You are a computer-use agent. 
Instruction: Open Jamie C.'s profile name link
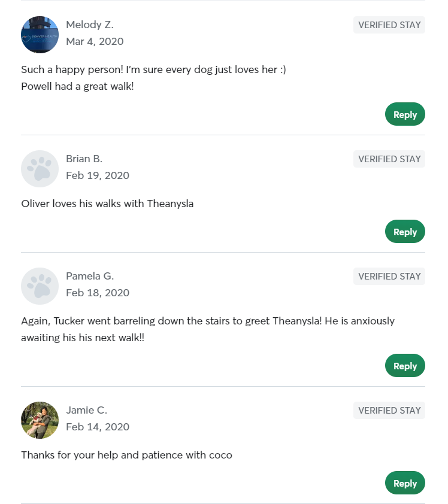86,410
